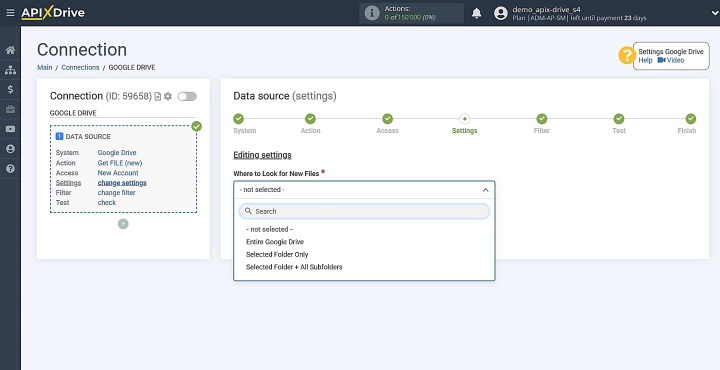Viewport: 720px width, 370px height.
Task: Open the briefcase sidebar icon
Action: 10,109
